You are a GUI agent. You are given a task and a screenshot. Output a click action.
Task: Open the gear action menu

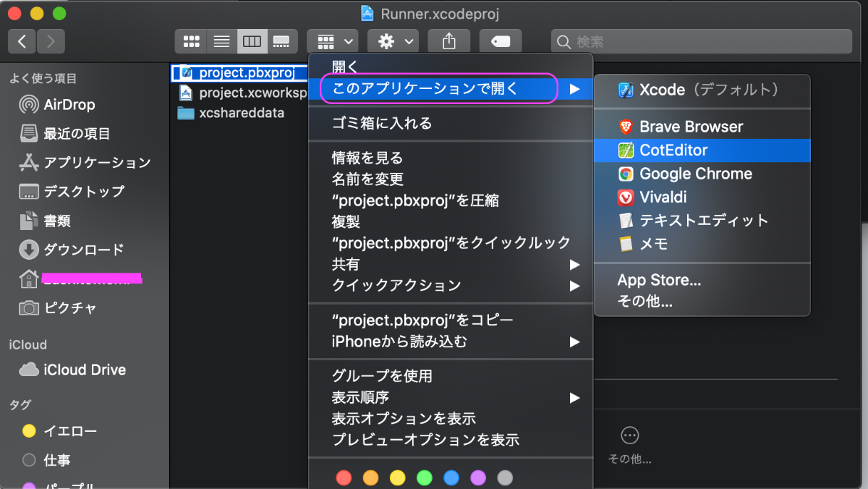pos(393,42)
